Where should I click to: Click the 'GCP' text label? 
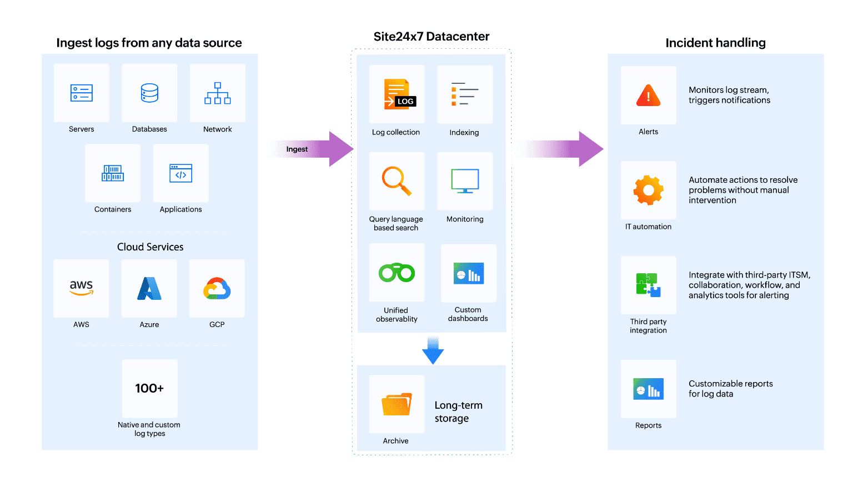click(217, 325)
